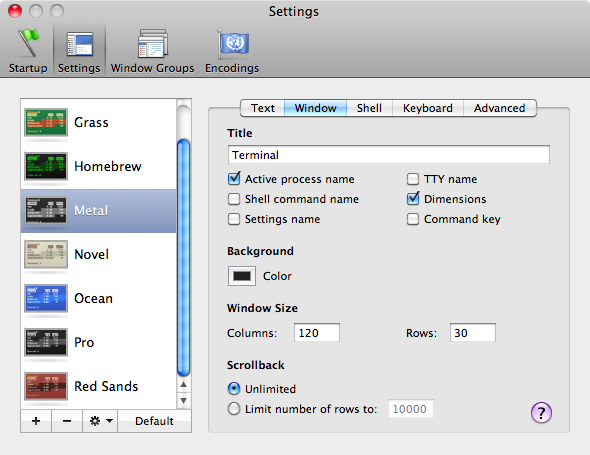Open the Encodings preferences pane
Image resolution: width=590 pixels, height=455 pixels.
point(232,51)
